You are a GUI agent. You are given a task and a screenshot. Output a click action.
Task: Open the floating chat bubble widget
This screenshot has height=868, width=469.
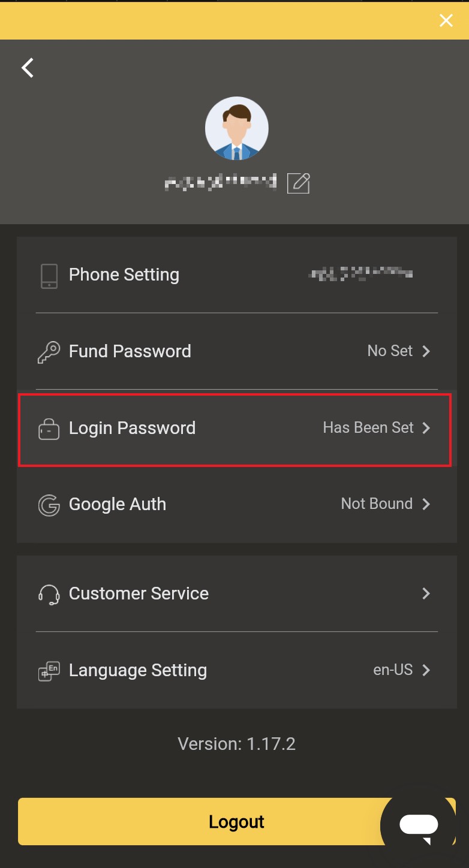419,826
